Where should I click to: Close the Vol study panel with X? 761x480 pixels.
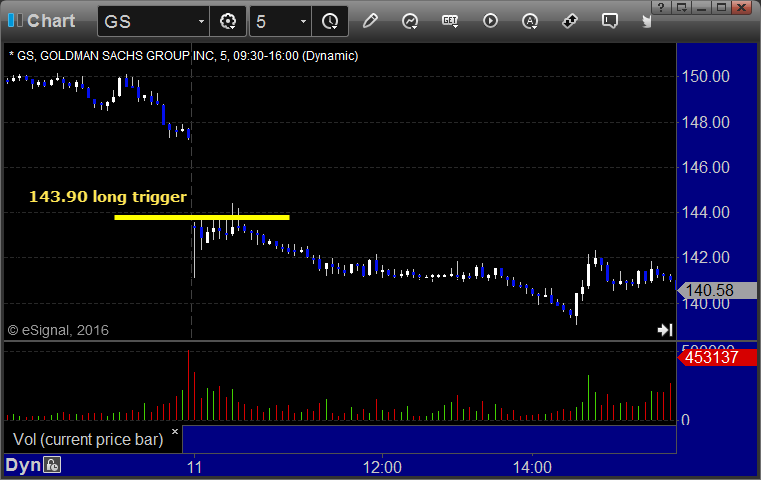175,431
